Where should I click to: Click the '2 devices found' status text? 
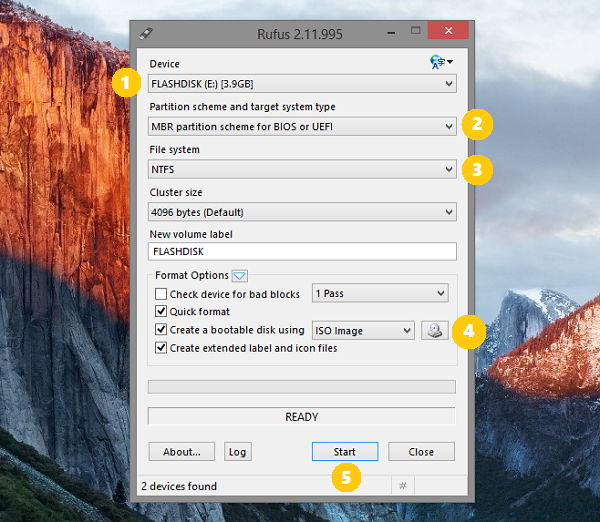click(179, 486)
